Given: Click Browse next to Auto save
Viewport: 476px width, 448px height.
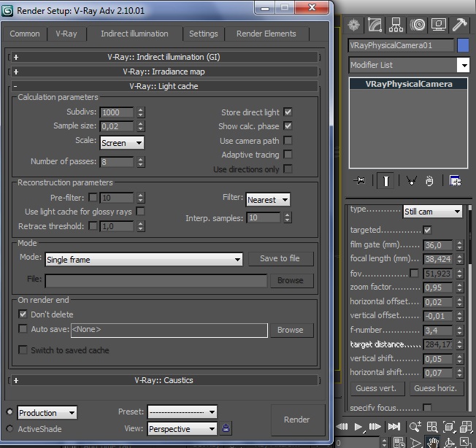Looking at the screenshot, I should pos(291,330).
